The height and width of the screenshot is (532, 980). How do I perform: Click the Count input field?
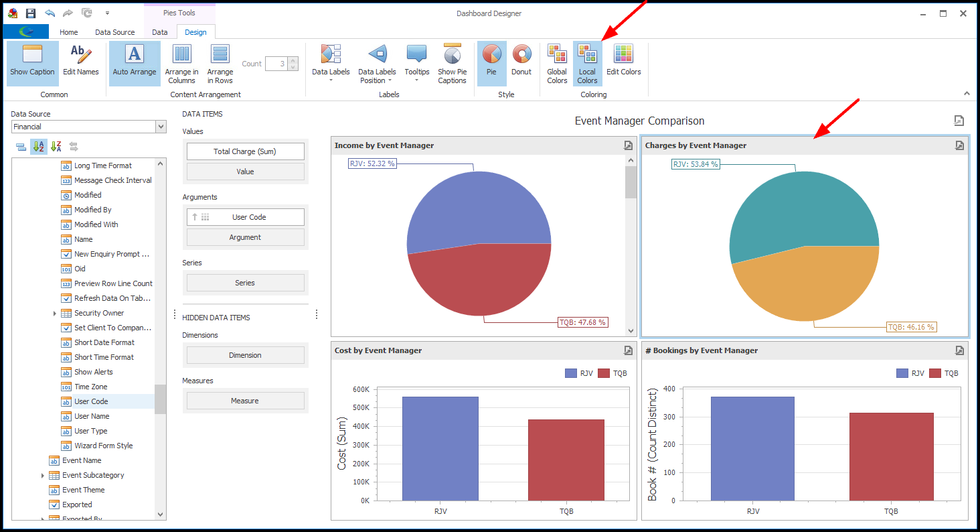coord(276,64)
